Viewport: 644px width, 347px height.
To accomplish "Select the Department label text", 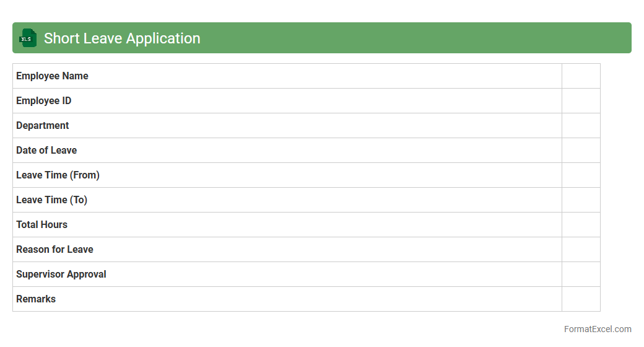I will click(42, 126).
